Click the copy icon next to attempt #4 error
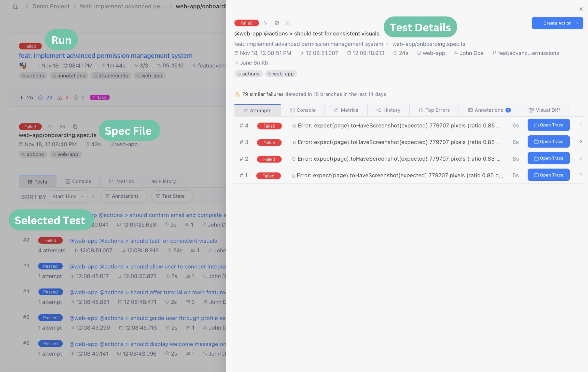Image resolution: width=588 pixels, height=372 pixels. 294,126
